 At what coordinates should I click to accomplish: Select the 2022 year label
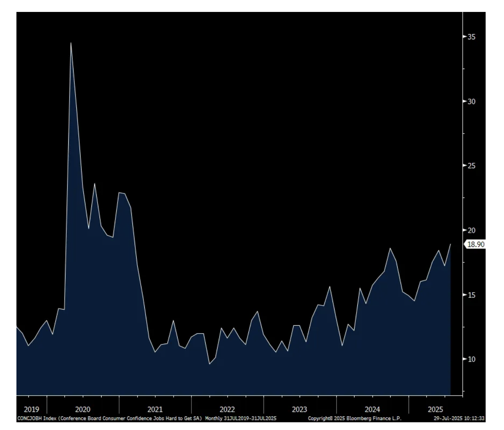click(x=227, y=409)
